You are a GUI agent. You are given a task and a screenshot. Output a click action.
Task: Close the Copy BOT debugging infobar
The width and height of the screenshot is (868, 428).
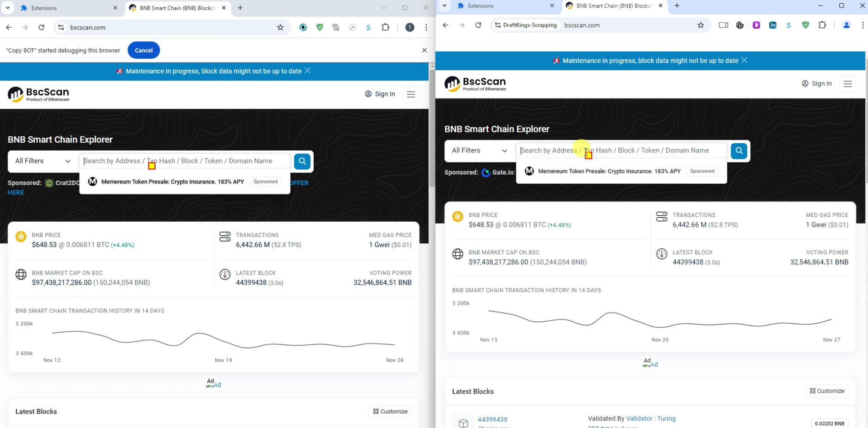pyautogui.click(x=425, y=50)
